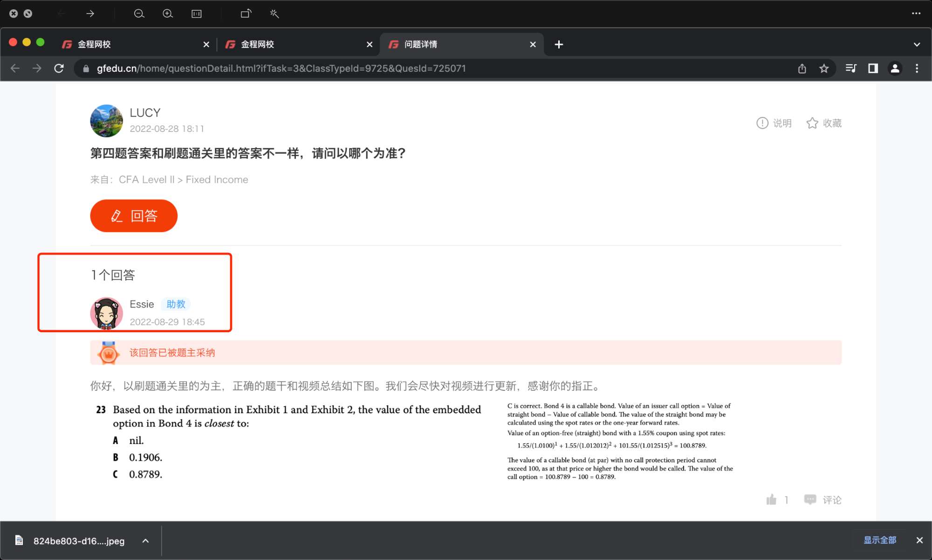Click the zoom in magnifier icon

click(x=168, y=14)
